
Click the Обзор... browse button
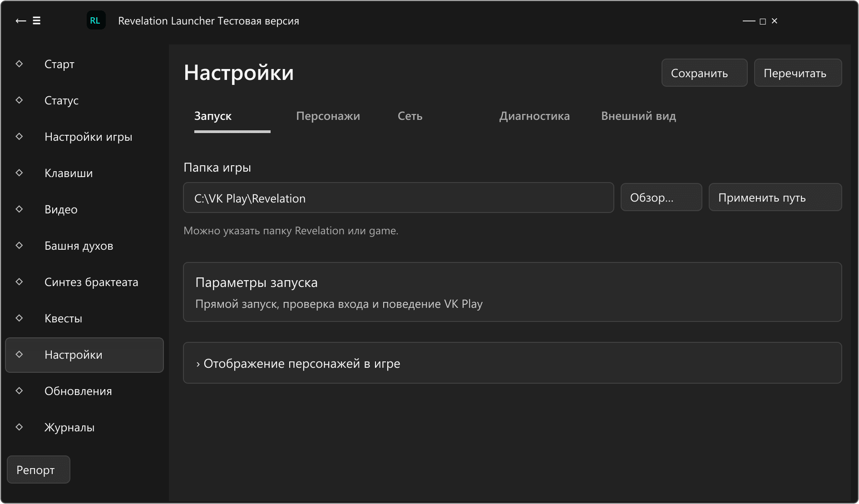(661, 197)
